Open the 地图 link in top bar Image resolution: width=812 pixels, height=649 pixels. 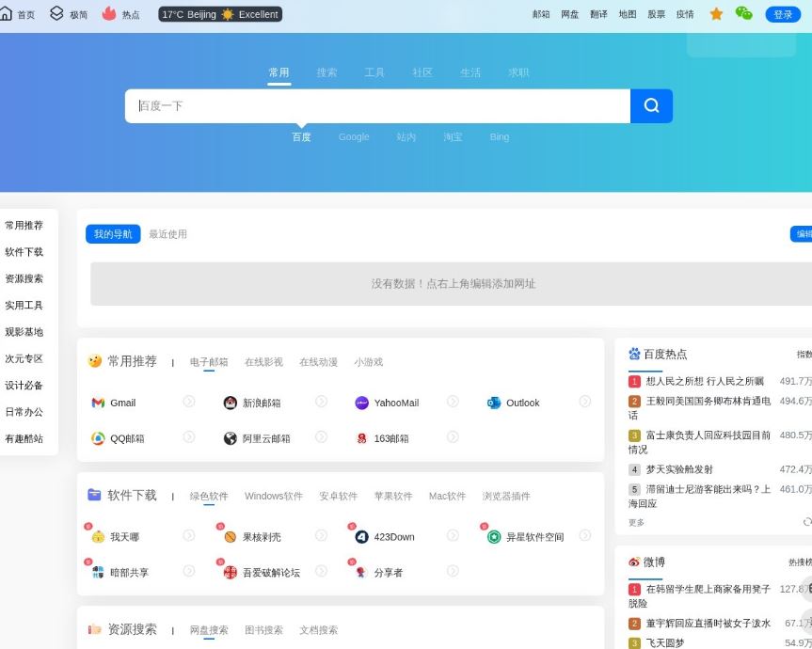[x=627, y=14]
